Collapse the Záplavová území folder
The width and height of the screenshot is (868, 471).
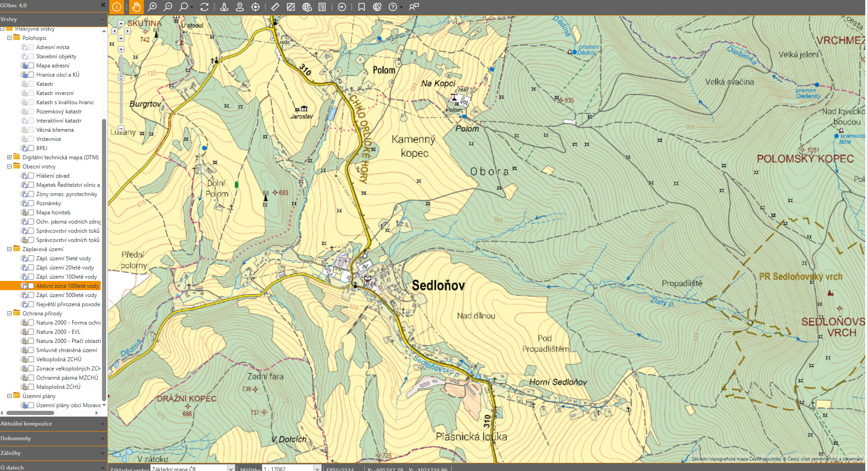point(9,249)
